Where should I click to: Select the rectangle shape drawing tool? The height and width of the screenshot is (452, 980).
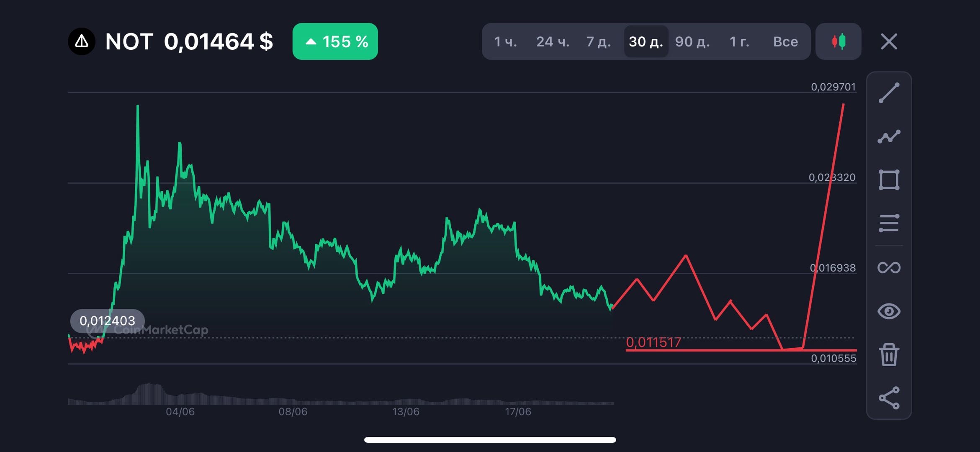coord(889,180)
